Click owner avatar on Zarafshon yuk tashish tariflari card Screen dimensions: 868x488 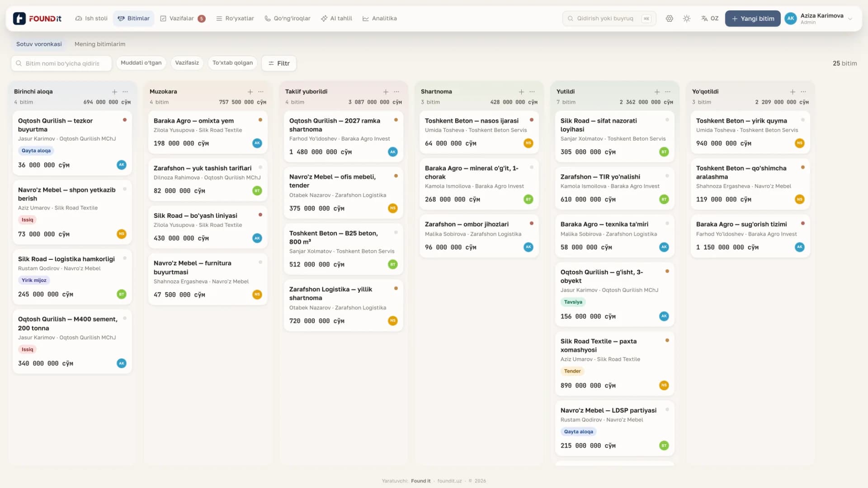coord(257,191)
